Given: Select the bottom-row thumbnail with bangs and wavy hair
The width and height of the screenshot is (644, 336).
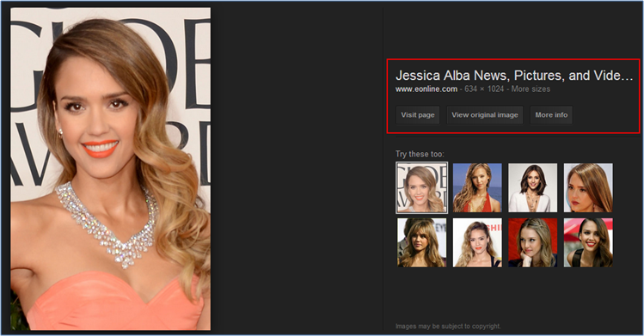Looking at the screenshot, I should (422, 243).
